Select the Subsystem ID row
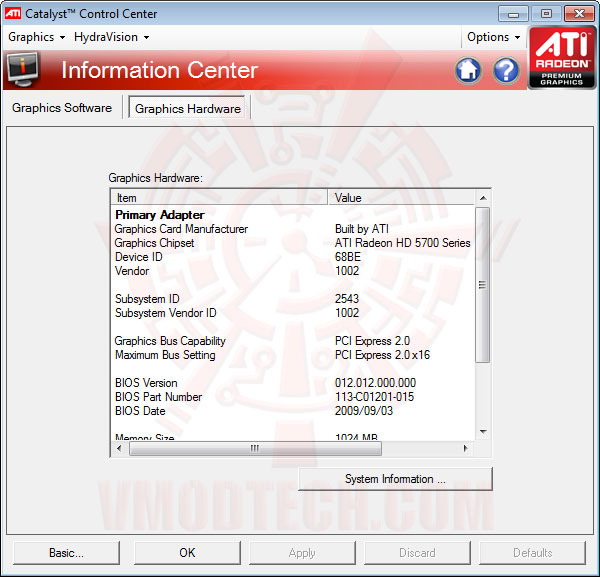The height and width of the screenshot is (577, 600). pos(293,299)
